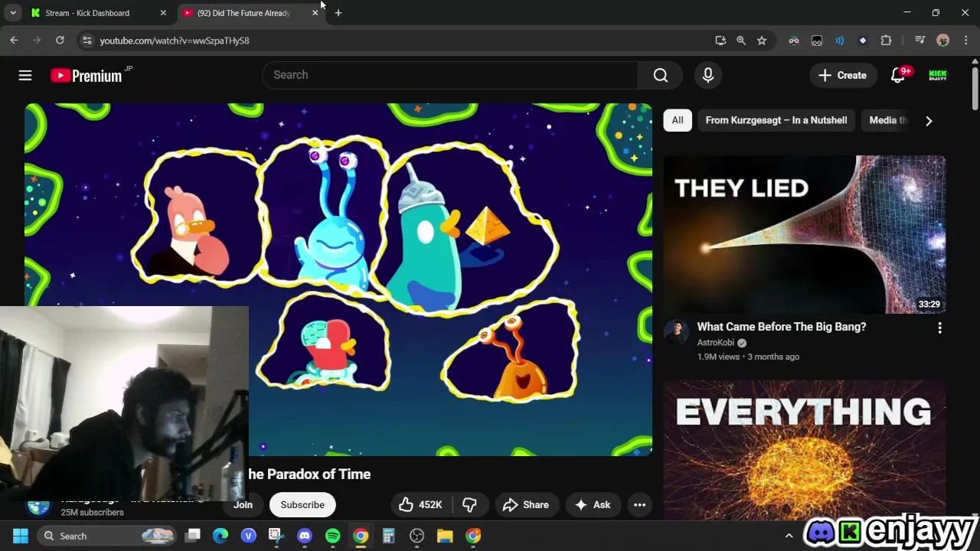The height and width of the screenshot is (551, 980).
Task: Open a new browser tab
Action: pos(338,13)
